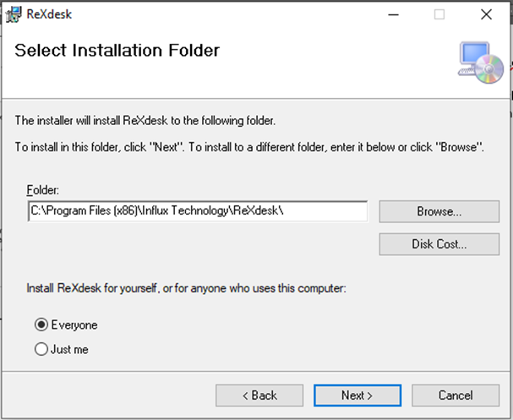Proceed by clicking Next
Image resolution: width=513 pixels, height=420 pixels.
tap(357, 395)
